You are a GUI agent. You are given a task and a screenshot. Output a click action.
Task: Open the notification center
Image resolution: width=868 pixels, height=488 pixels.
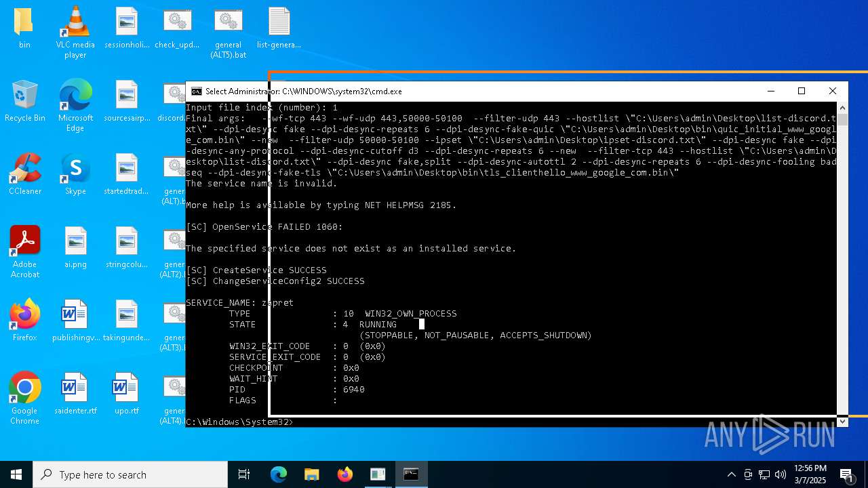tap(846, 474)
